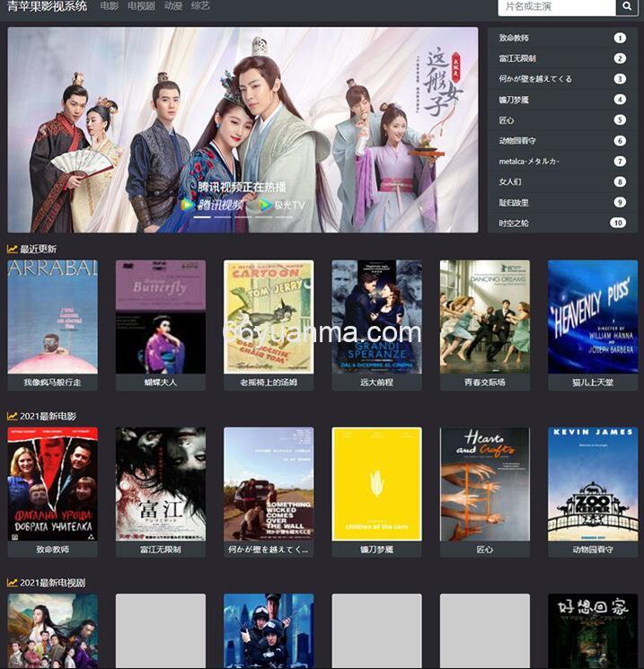
Task: Open 女人们 in the ranking list
Action: coord(510,182)
